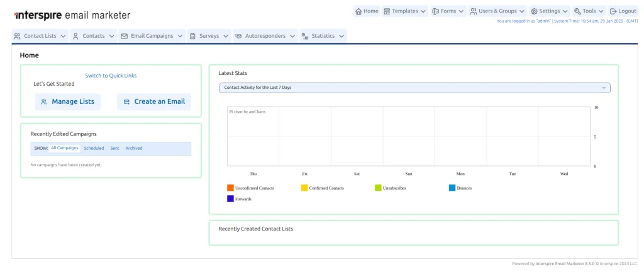Click the Manage Lists button
This screenshot has width=644, height=279.
coord(68,101)
